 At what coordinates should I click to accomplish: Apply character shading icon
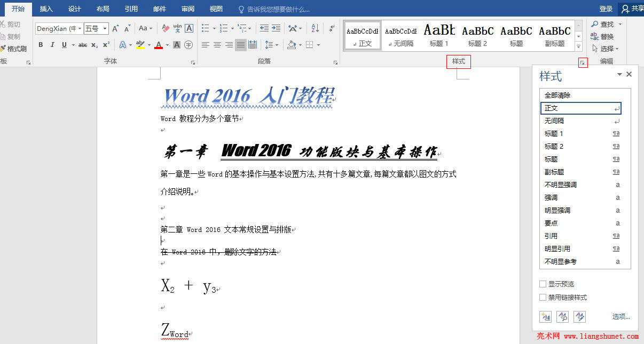point(177,45)
